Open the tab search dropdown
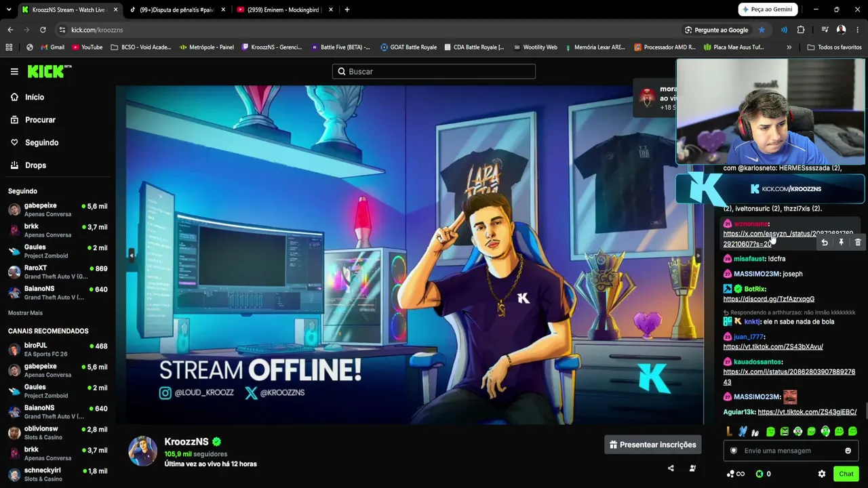The width and height of the screenshot is (868, 488). (10, 9)
